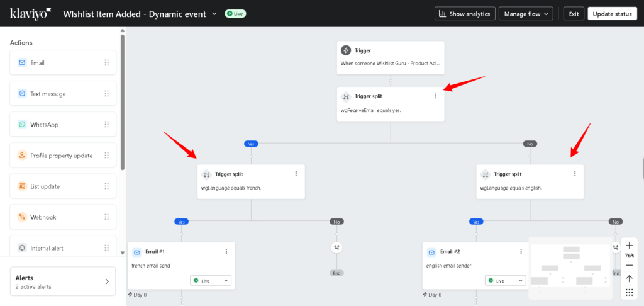
Task: Expand the Alerts panel
Action: click(107, 281)
